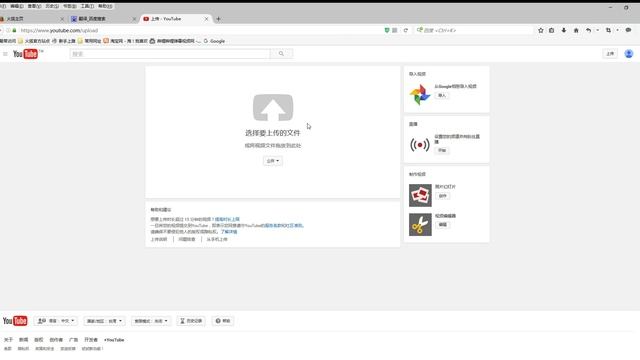This screenshot has height=360, width=640.
Task: Click the +YouTube footer link
Action: coord(114,340)
